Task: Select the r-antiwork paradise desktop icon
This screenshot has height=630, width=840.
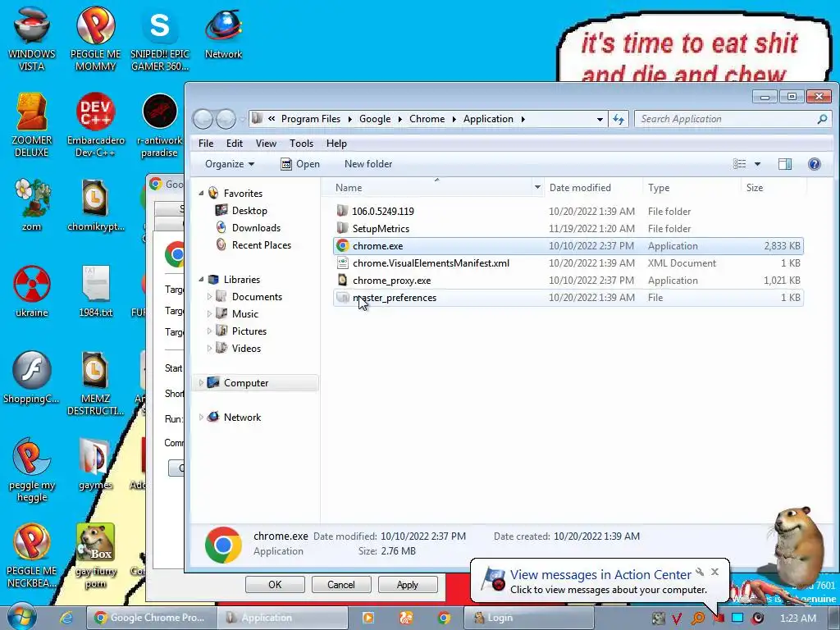Action: coord(160,125)
